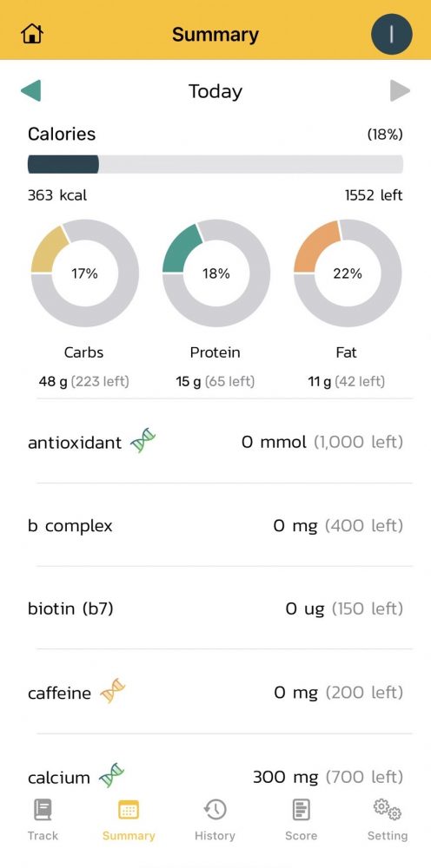
Task: Open the b complex nutrient row
Action: click(215, 525)
